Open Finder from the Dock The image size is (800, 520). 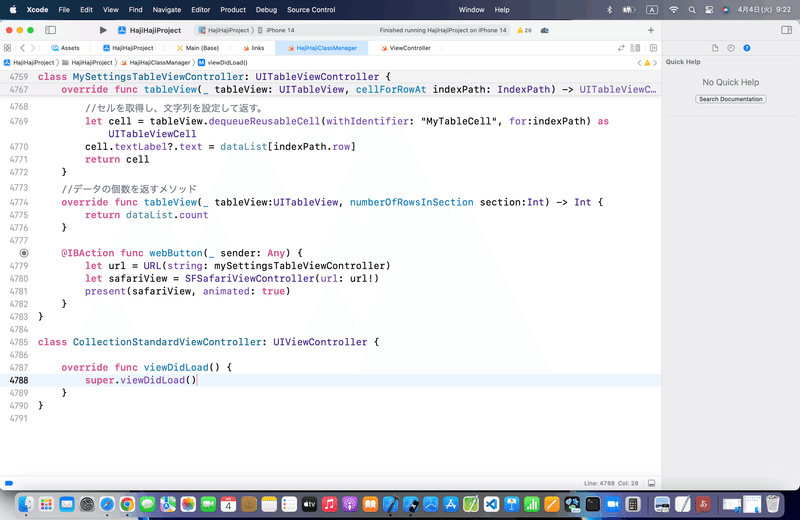[x=26, y=505]
